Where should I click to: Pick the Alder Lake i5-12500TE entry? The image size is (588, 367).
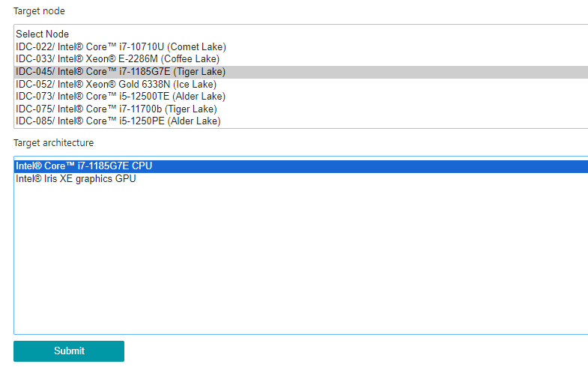point(121,97)
